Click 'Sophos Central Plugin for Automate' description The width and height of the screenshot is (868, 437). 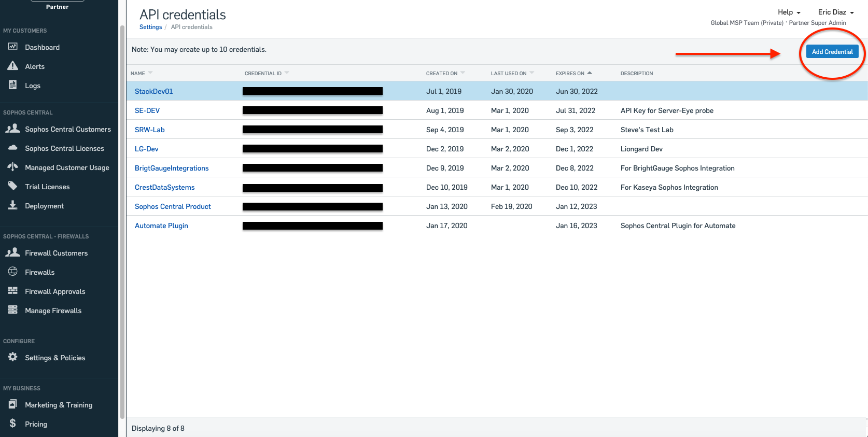pyautogui.click(x=678, y=225)
